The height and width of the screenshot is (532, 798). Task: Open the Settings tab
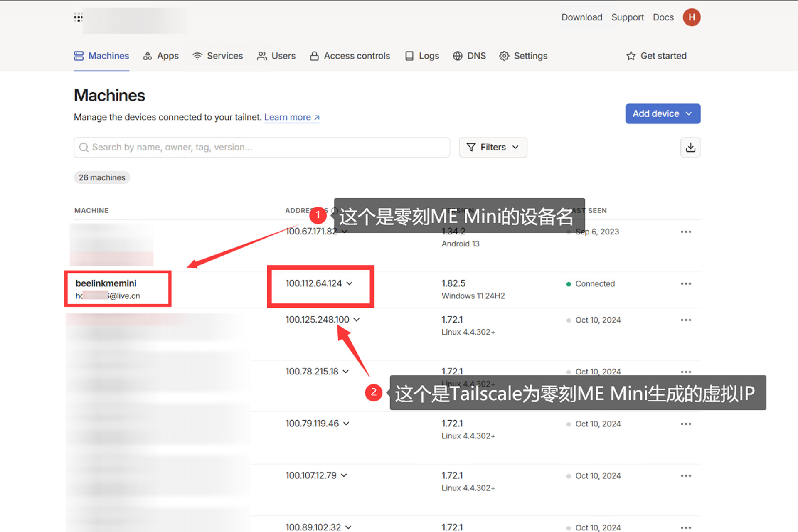(523, 56)
